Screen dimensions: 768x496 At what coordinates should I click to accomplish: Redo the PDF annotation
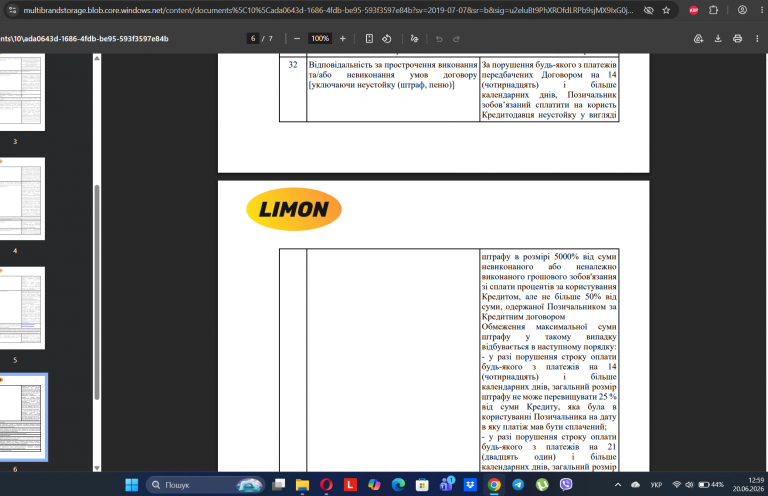(x=456, y=39)
